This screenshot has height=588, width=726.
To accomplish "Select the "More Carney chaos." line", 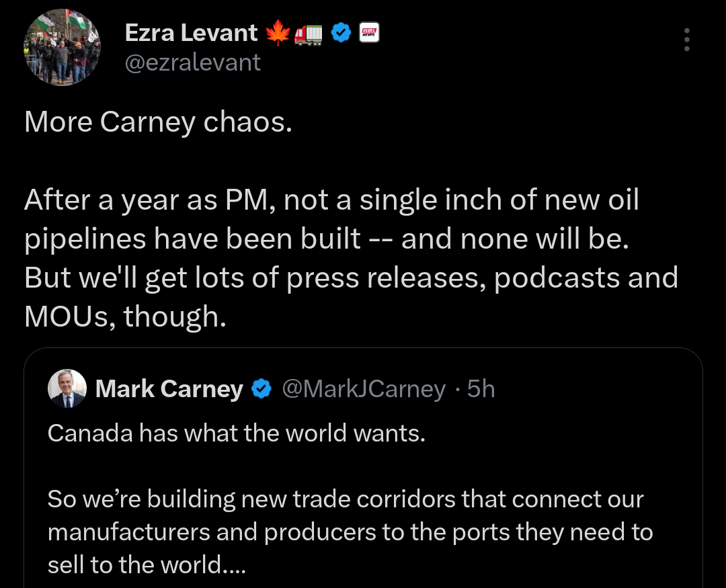I will 159,122.
